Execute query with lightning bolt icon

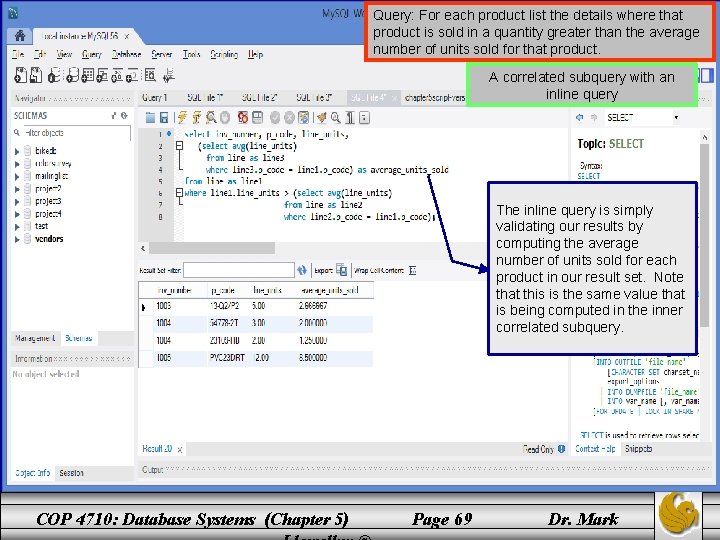pos(182,118)
